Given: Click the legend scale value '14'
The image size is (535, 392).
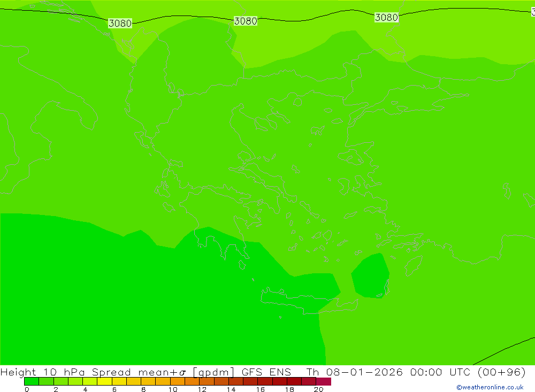Looking at the screenshot, I should (x=231, y=389).
